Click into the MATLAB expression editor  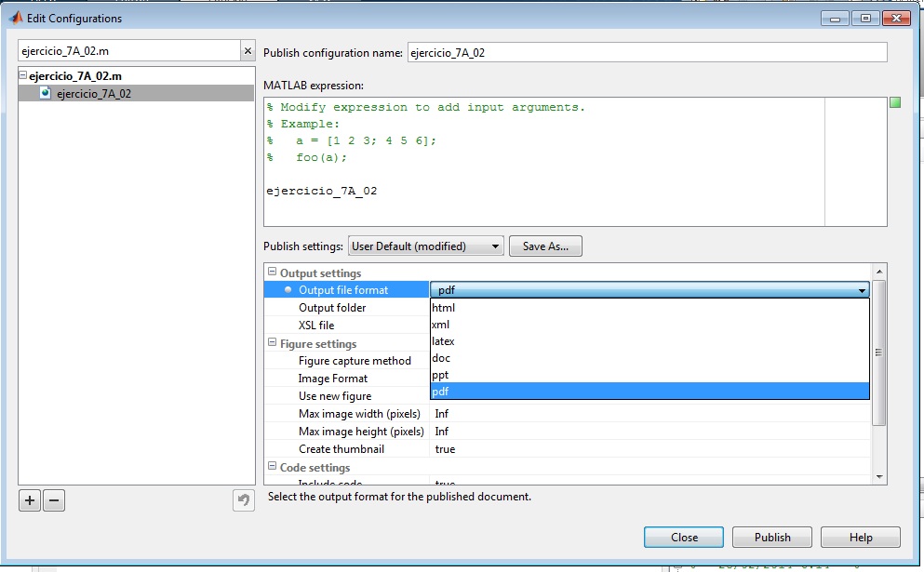click(544, 162)
